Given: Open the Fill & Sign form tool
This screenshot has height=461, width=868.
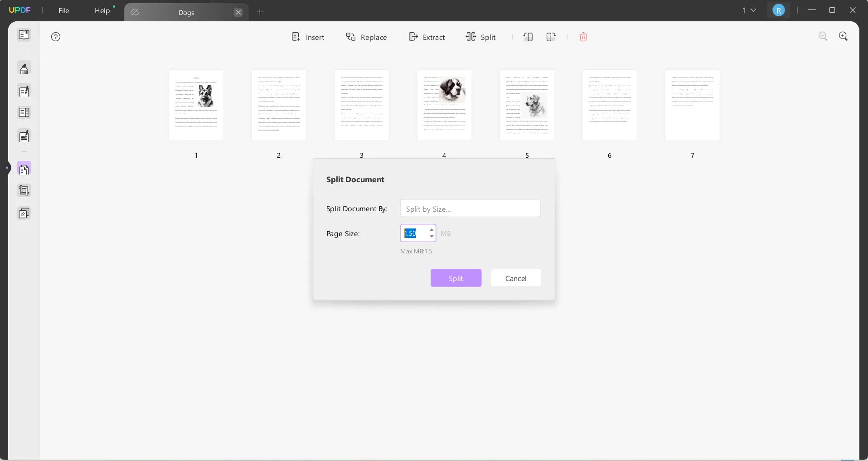Looking at the screenshot, I should (x=24, y=136).
